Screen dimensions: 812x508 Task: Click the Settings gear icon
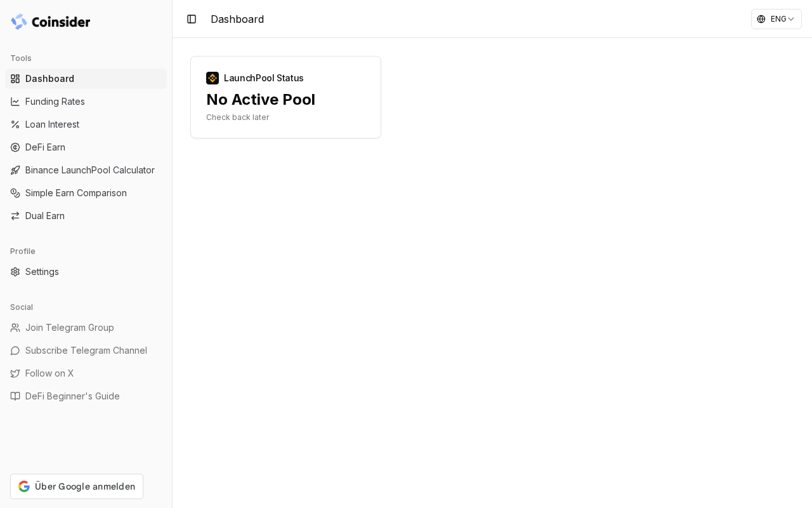(15, 272)
